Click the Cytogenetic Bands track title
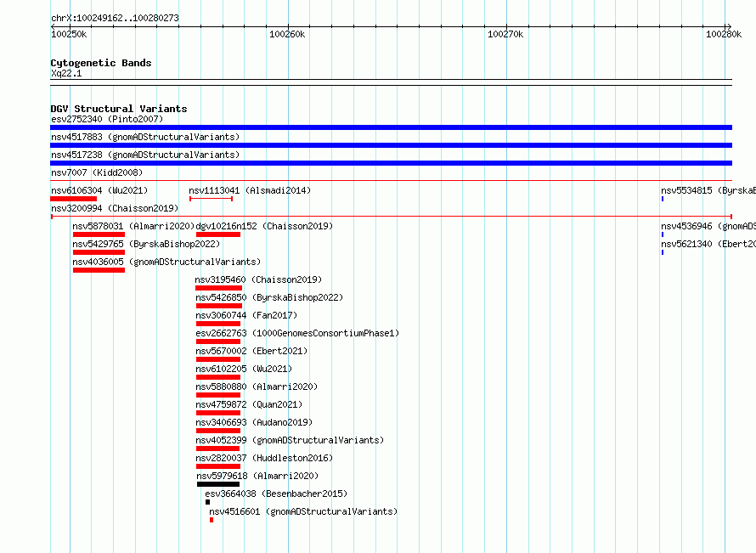Viewport: 756px width, 553px height. (x=101, y=63)
